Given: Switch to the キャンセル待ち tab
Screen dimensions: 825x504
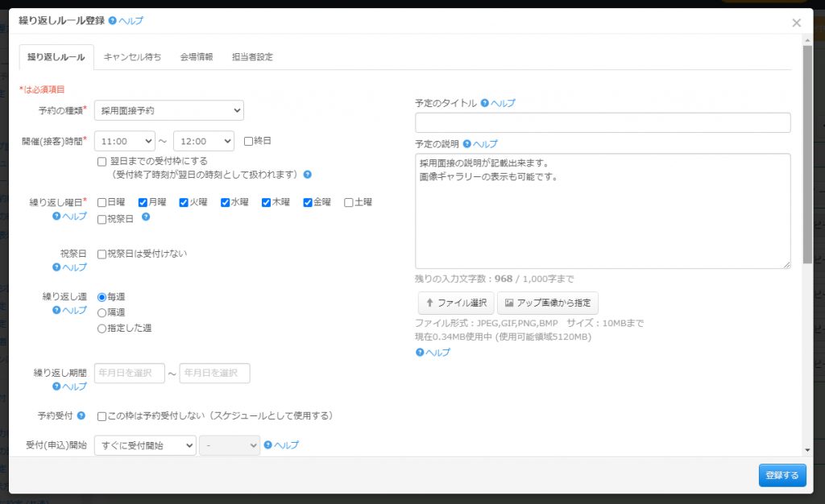Looking at the screenshot, I should [132, 57].
